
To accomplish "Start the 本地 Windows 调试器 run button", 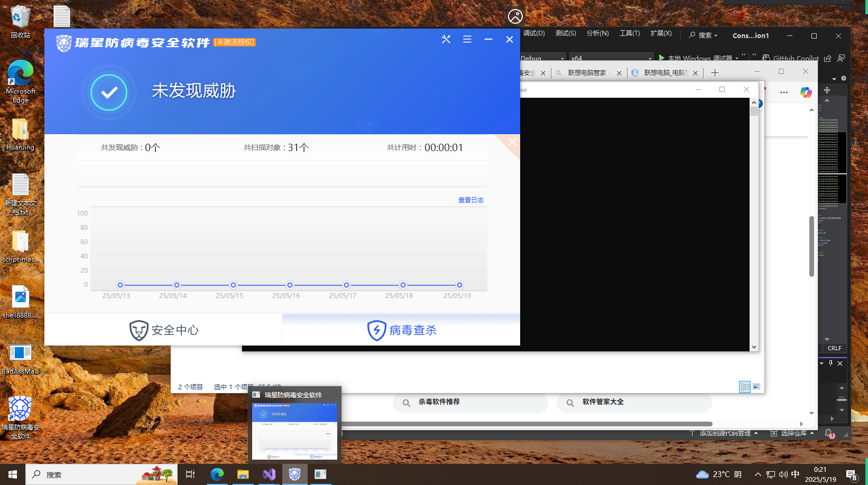I will coord(662,58).
